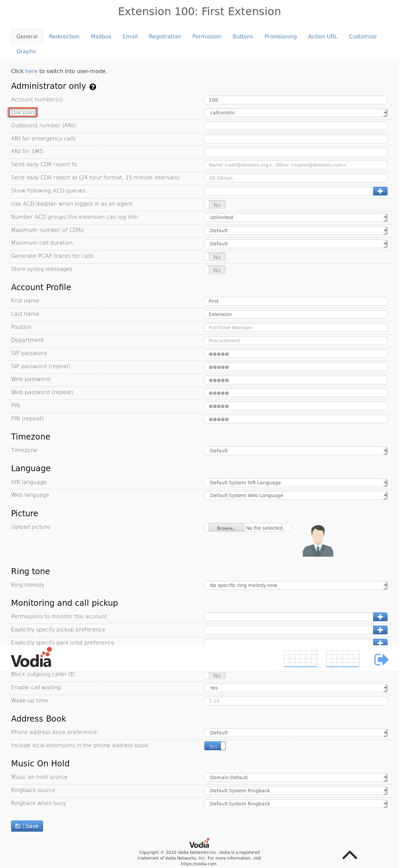
Task: Disable include local extensions in address book
Action: 215,746
